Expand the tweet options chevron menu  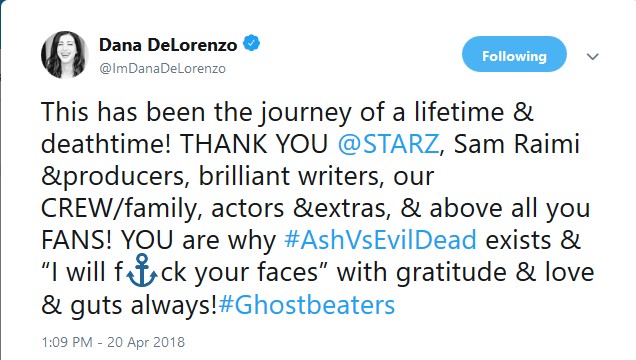click(x=593, y=56)
